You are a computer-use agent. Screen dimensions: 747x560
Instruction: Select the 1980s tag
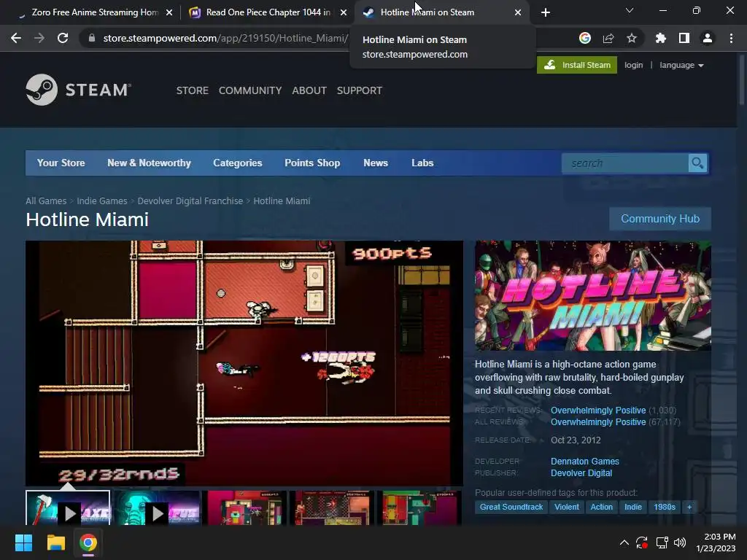click(x=665, y=507)
